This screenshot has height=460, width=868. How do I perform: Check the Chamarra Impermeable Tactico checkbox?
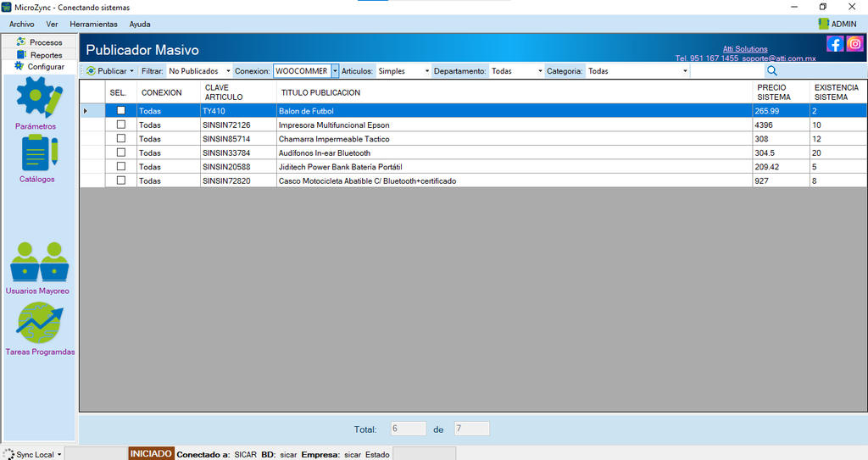coord(121,138)
